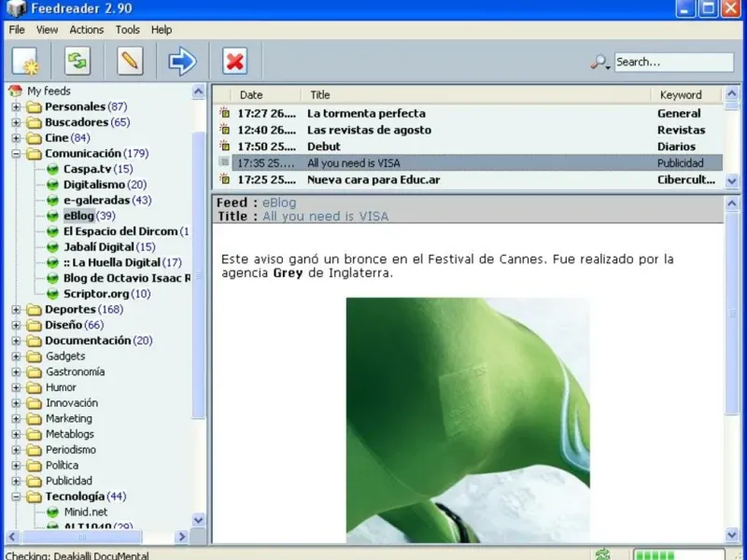Click the Jabalí Digital feed icon

click(52, 247)
